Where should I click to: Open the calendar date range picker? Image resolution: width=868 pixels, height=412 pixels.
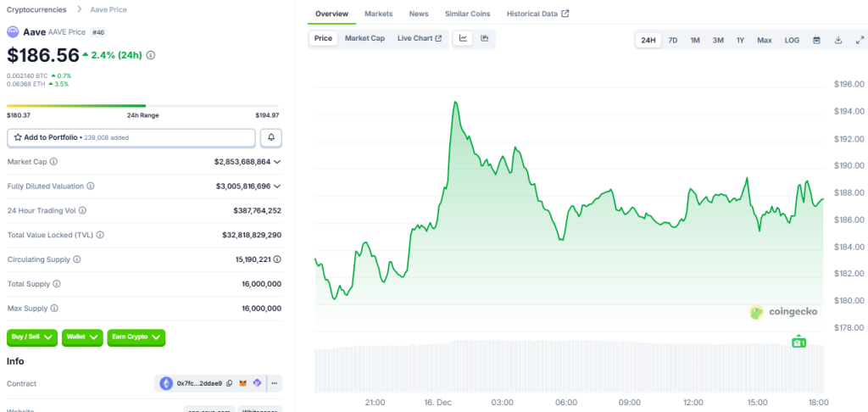[x=816, y=40]
